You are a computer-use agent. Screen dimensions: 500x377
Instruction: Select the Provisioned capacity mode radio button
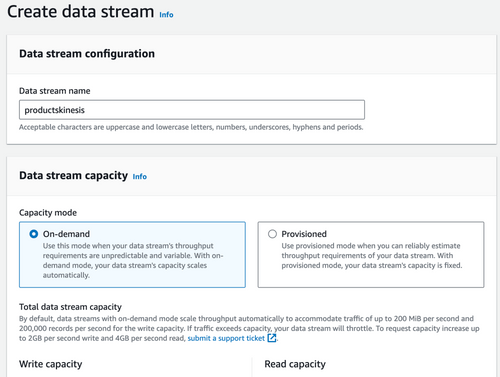tap(272, 234)
